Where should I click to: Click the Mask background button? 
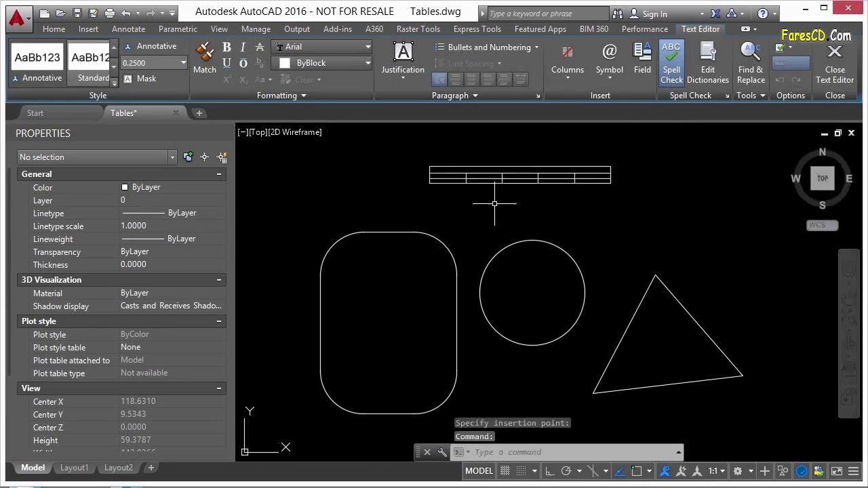click(140, 79)
